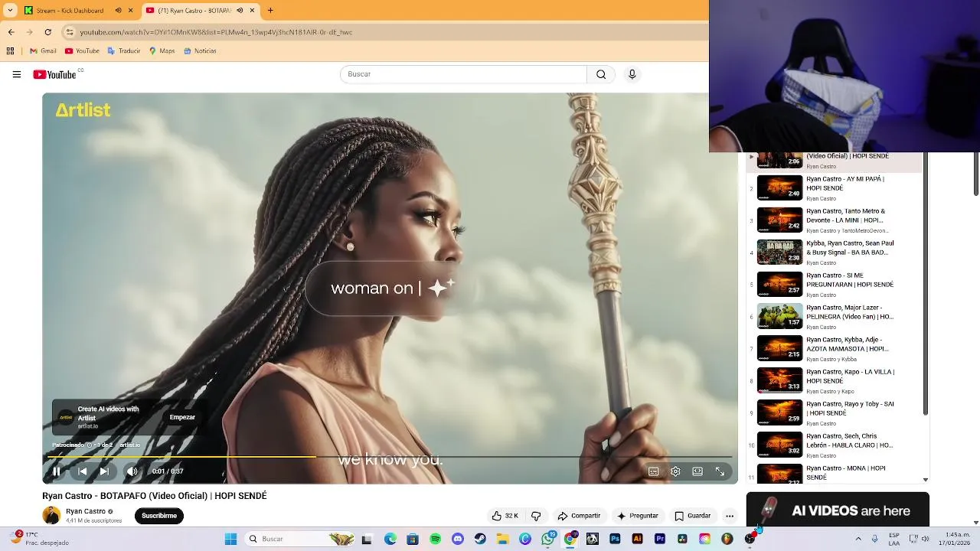Click the search magnifier button
The width and height of the screenshot is (980, 551).
601,74
